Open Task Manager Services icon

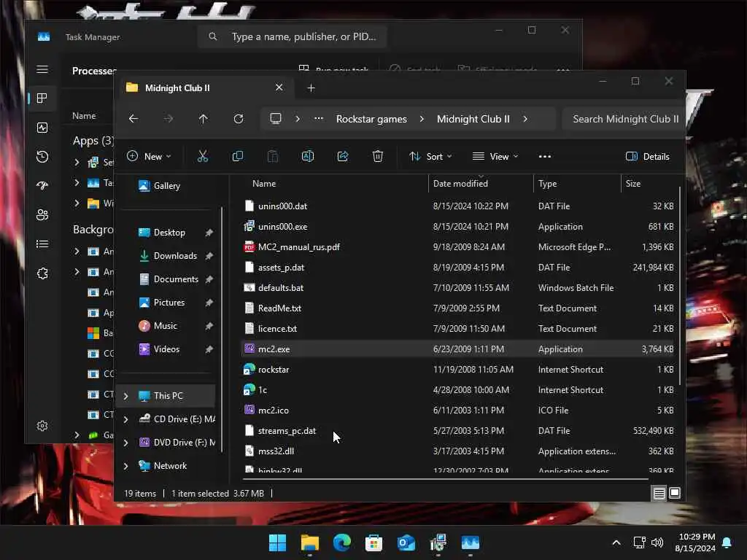tap(42, 273)
